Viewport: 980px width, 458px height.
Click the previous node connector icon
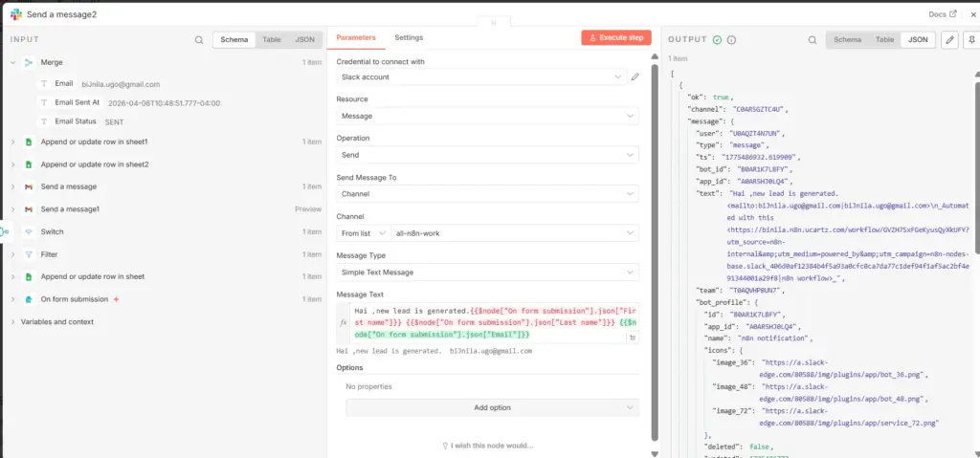pyautogui.click(x=5, y=231)
